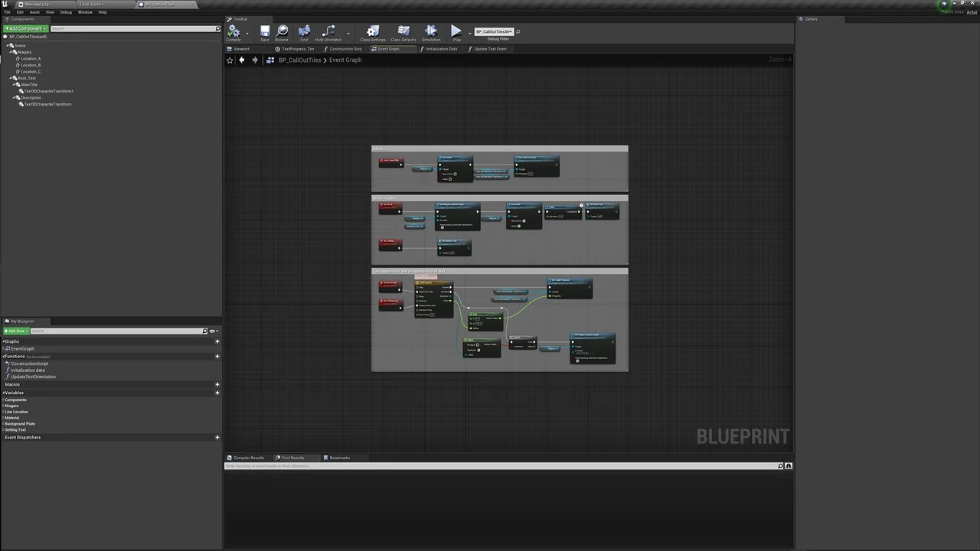Screen dimensions: 980x551
Task: Open Class Defaults from the toolbar
Action: click(x=403, y=32)
